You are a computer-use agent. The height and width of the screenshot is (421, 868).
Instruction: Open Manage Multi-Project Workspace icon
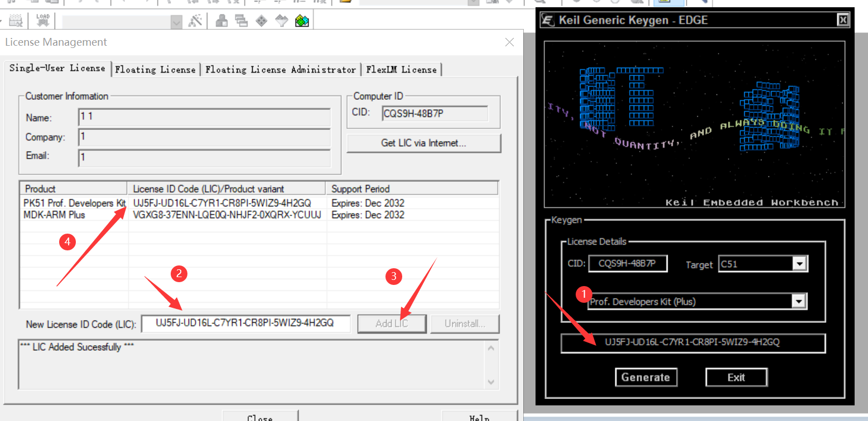pyautogui.click(x=242, y=21)
